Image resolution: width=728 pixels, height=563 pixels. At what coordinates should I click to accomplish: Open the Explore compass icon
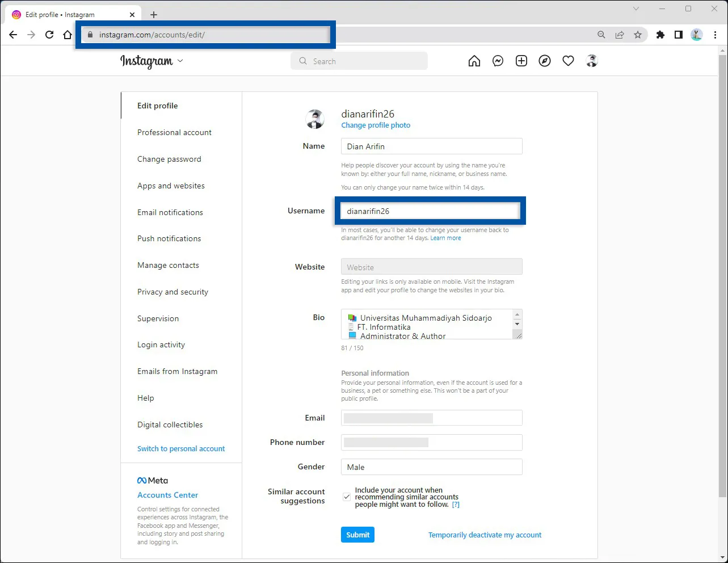tap(545, 61)
